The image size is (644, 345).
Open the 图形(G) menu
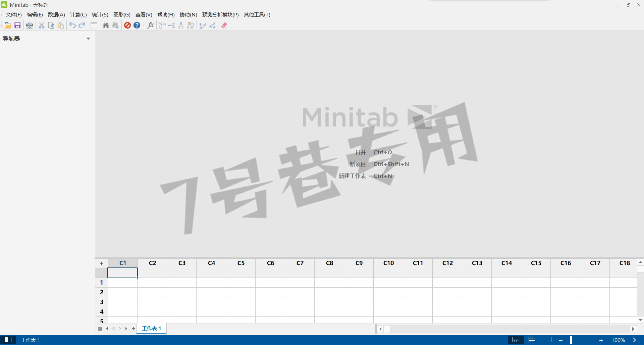(x=122, y=15)
